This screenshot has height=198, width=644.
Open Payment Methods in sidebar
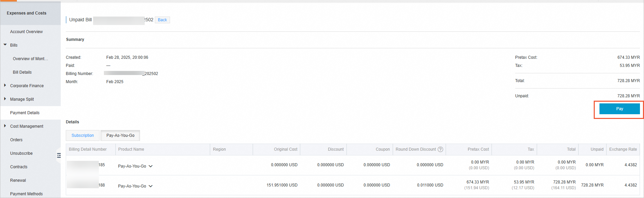tap(26, 194)
